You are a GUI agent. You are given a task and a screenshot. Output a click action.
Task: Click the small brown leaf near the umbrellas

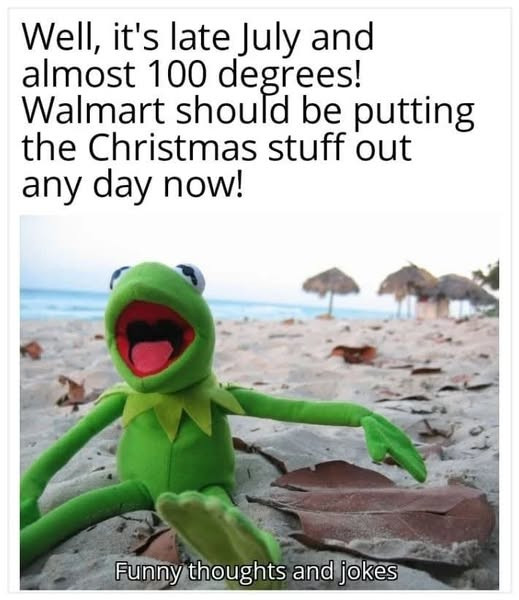coord(354,354)
